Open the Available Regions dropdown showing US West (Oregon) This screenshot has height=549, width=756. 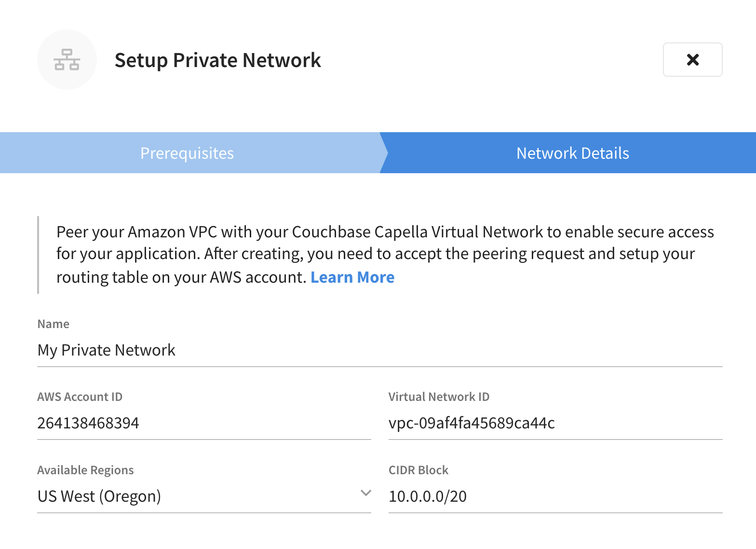point(198,496)
